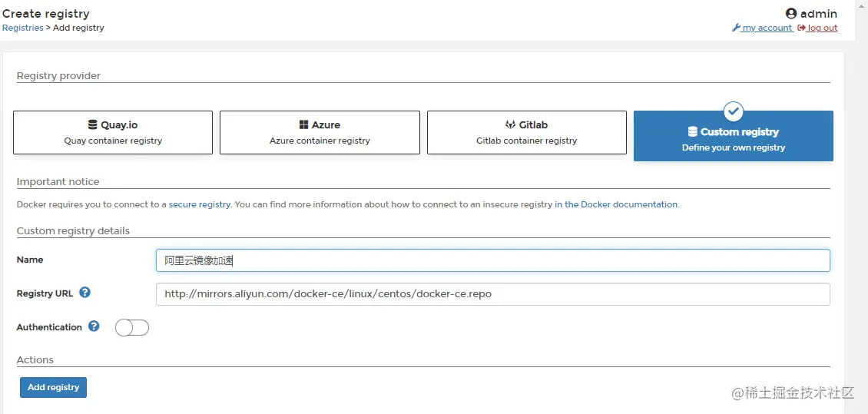Screen dimensions: 868x414
Task: Click the admin username text
Action: tap(819, 14)
